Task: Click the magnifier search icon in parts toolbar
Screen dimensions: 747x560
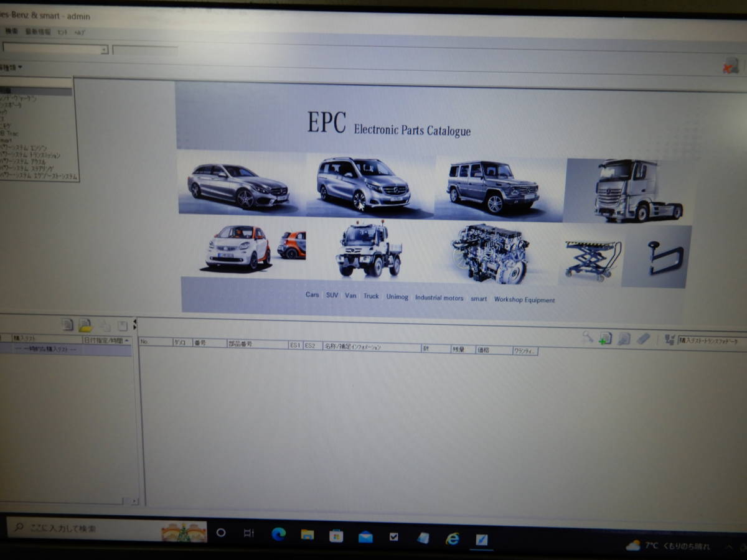Action: click(x=588, y=337)
